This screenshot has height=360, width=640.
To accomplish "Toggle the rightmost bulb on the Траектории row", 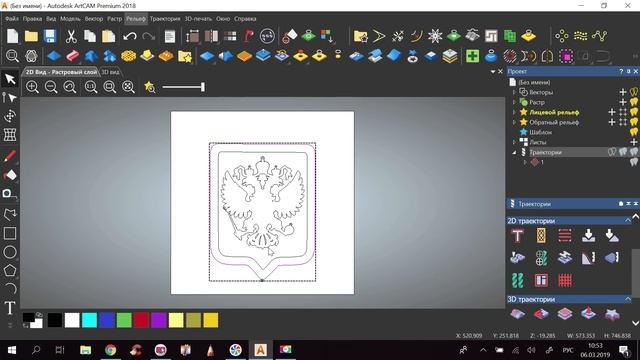I will [634, 152].
